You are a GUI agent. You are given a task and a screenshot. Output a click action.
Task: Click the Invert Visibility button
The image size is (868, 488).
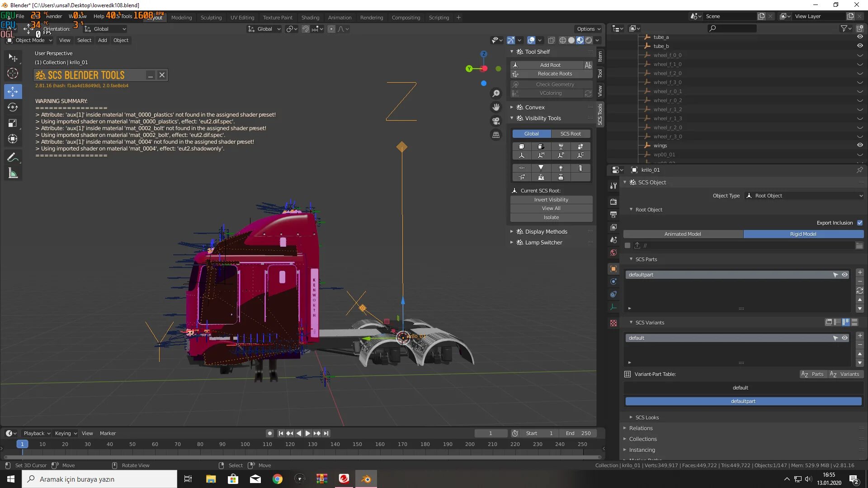551,200
